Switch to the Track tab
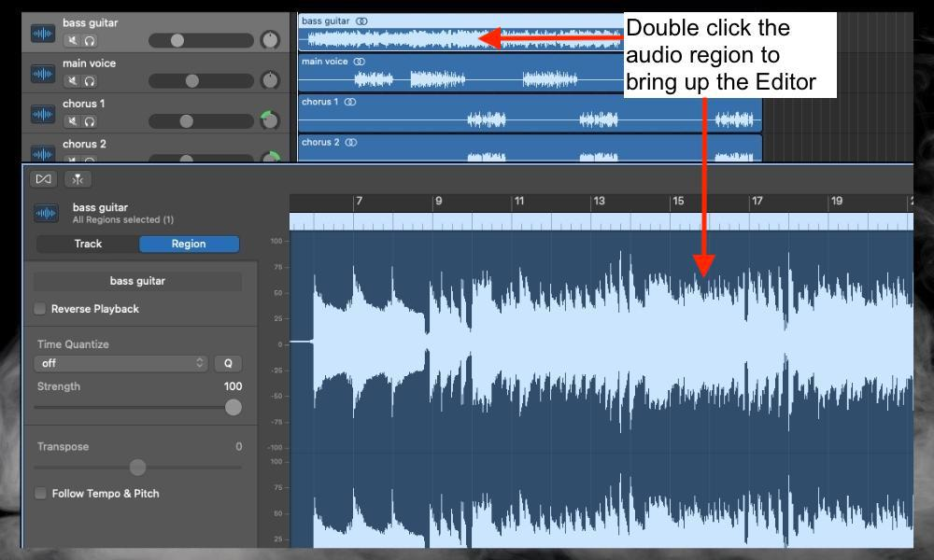Viewport: 934px width, 560px height. pos(88,244)
